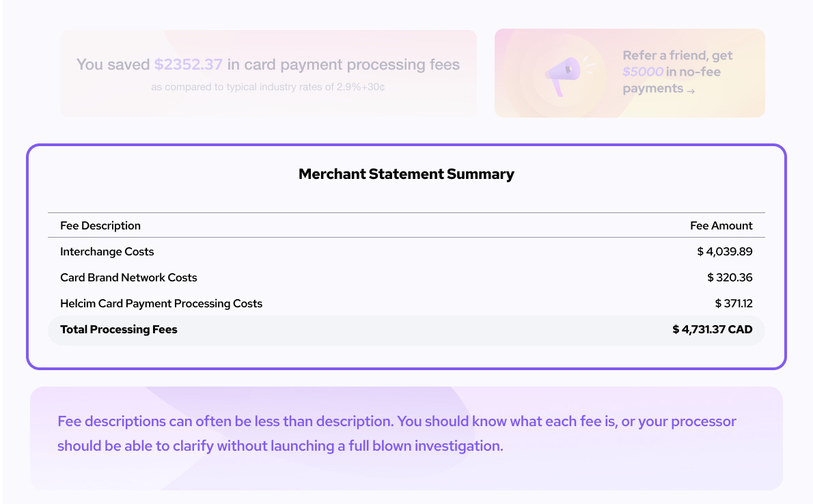Image resolution: width=813 pixels, height=504 pixels.
Task: Click the $371.12 Helcim cost amount
Action: click(x=734, y=303)
